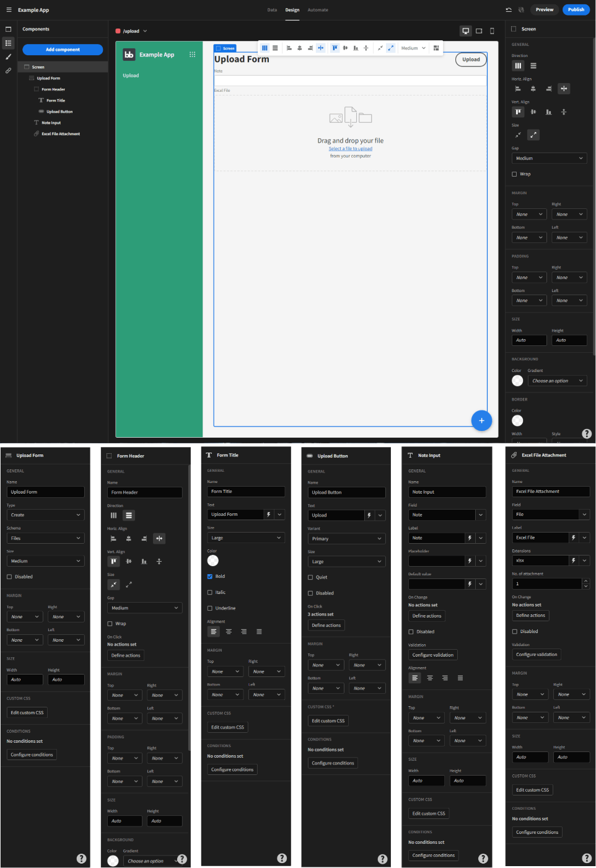Viewport: 596px width, 868px height.
Task: Enable Underline in Form Title panel
Action: pyautogui.click(x=209, y=608)
